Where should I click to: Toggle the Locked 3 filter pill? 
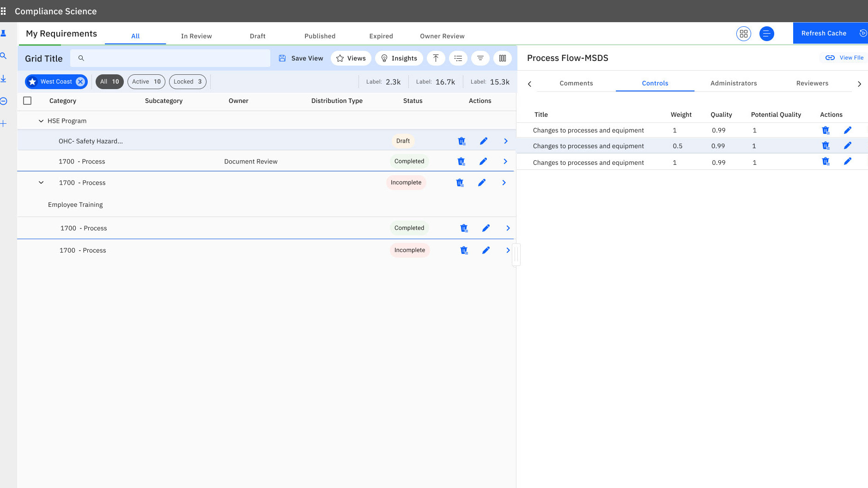tap(188, 82)
